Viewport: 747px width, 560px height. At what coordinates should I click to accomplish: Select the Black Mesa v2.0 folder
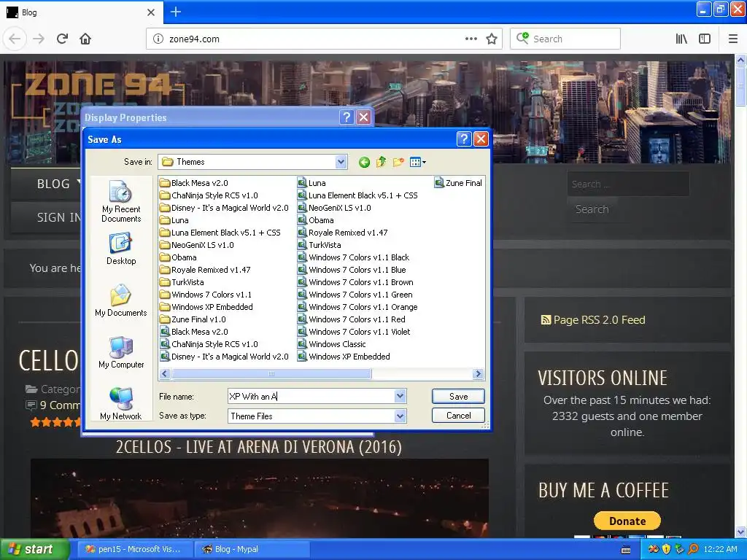pos(194,183)
